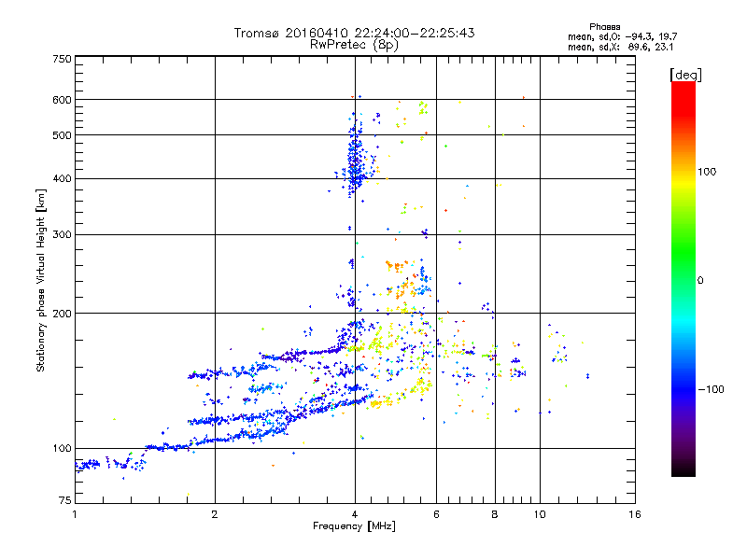This screenshot has width=747, height=560.
Task: Click the y-axis tick label "300"
Action: point(62,235)
